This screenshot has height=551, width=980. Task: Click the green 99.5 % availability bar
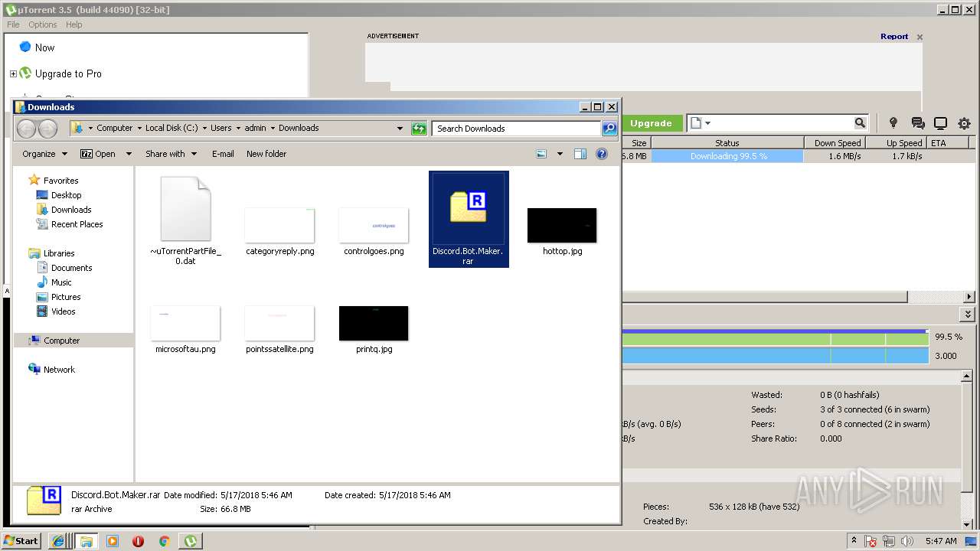click(x=775, y=337)
